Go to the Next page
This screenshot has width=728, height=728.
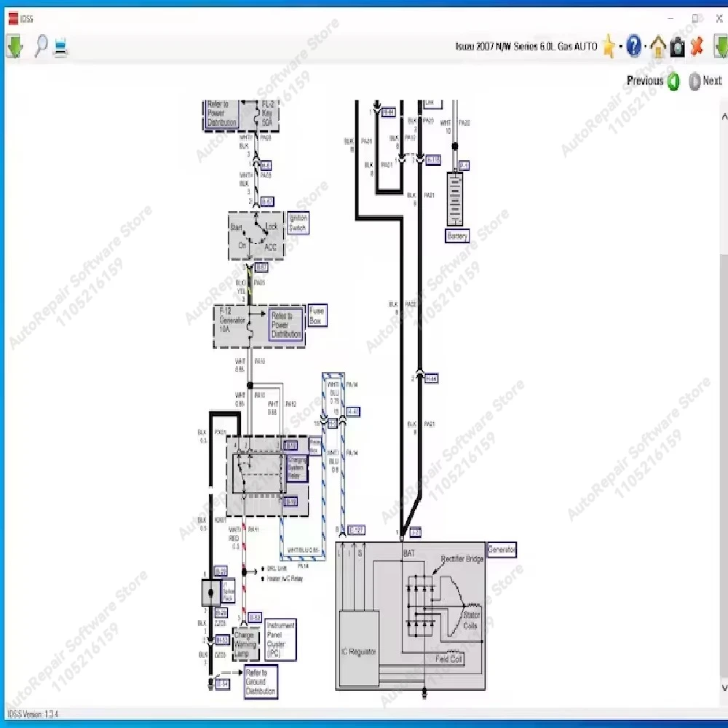click(x=712, y=81)
